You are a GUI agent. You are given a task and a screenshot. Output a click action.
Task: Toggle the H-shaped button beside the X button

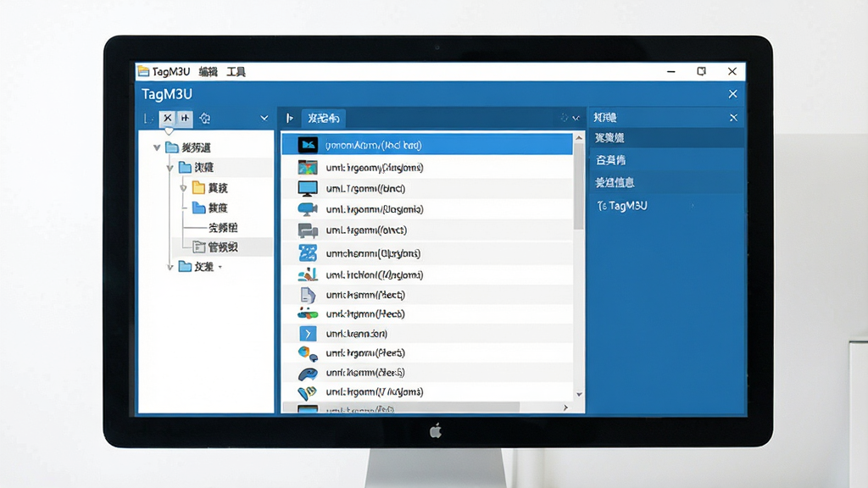click(x=185, y=118)
